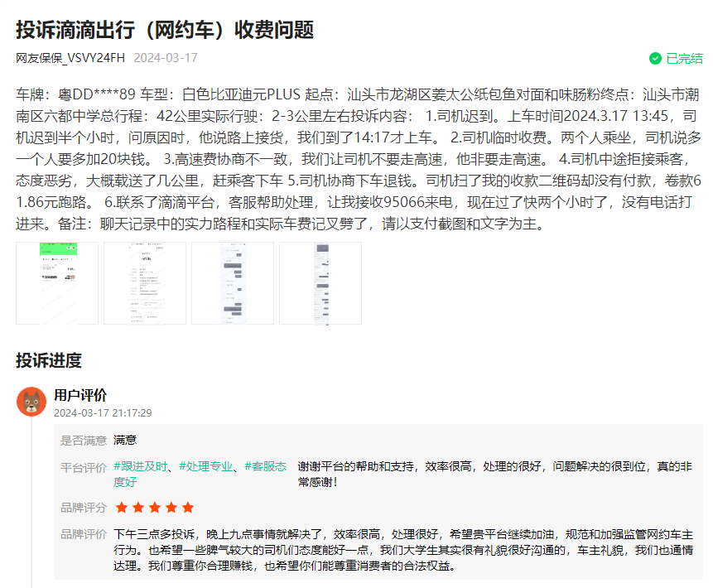
Task: Click the first star in 品牌评分
Action: point(122,508)
